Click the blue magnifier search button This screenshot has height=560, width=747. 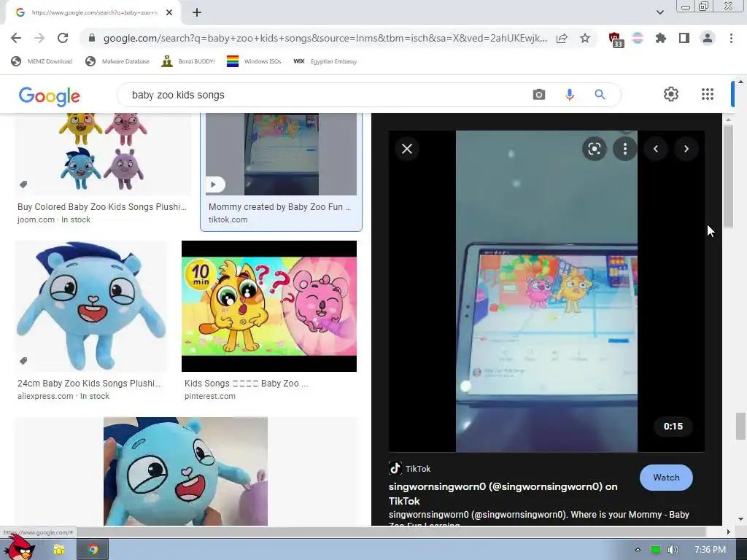600,94
